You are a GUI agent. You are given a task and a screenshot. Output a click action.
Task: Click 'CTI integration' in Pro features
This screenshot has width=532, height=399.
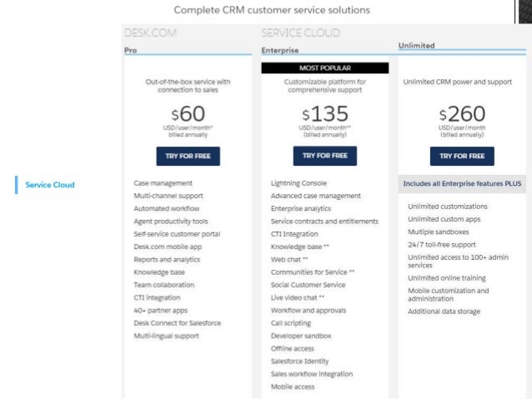[x=157, y=297]
